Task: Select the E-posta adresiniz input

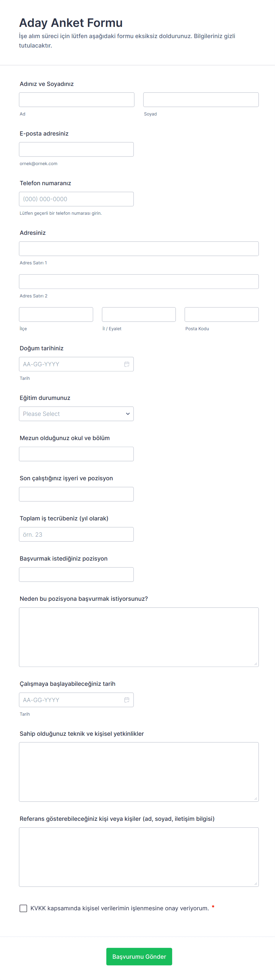Action: tap(76, 149)
